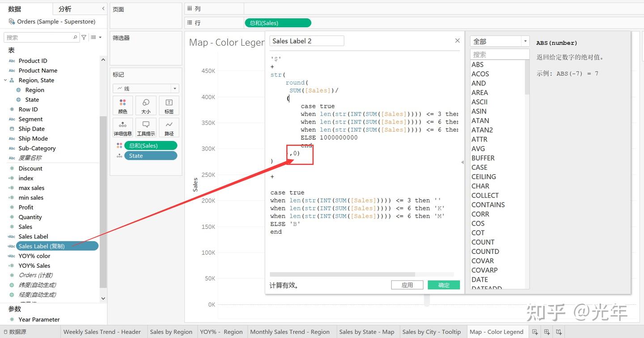The width and height of the screenshot is (644, 338).
Task: Open the 详细信息 detail mark card
Action: pos(123,128)
